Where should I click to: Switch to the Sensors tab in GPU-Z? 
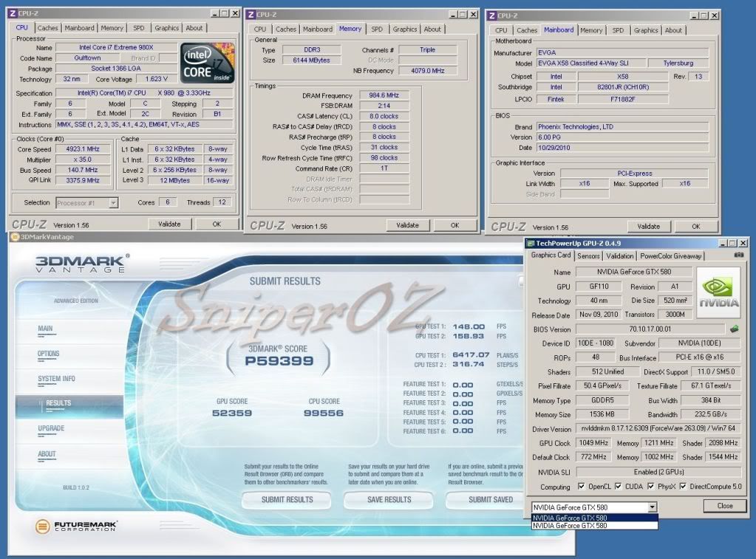point(588,256)
